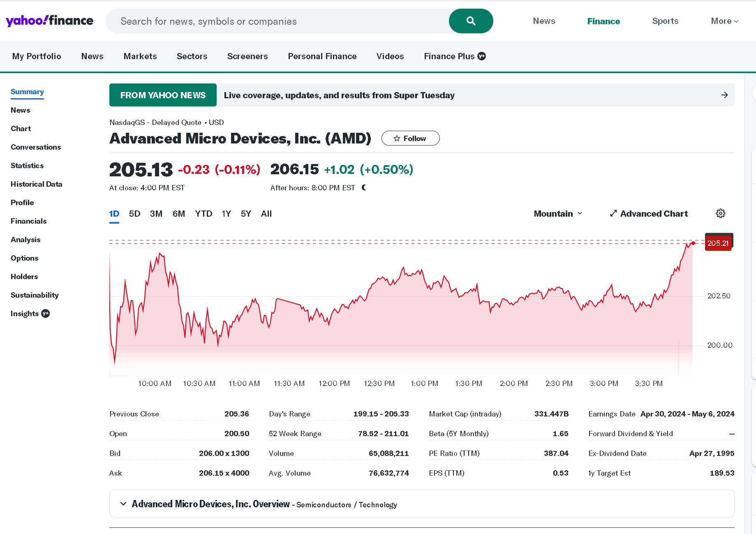Click the banner arrow icon
756x534 pixels.
(724, 95)
